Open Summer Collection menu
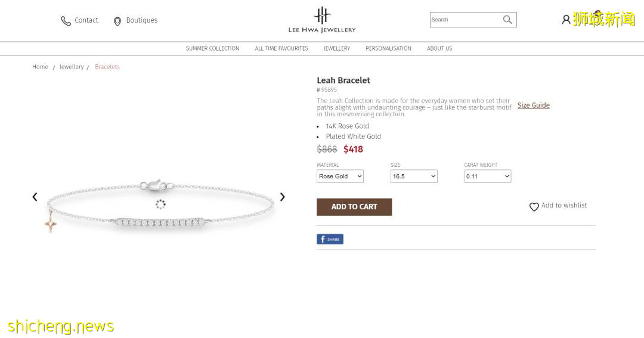644x338 pixels. (212, 48)
